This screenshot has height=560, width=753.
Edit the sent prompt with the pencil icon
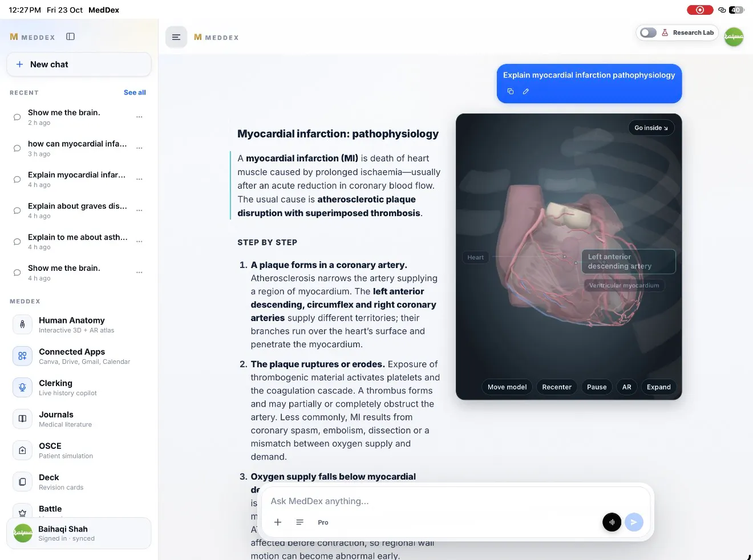click(x=526, y=91)
